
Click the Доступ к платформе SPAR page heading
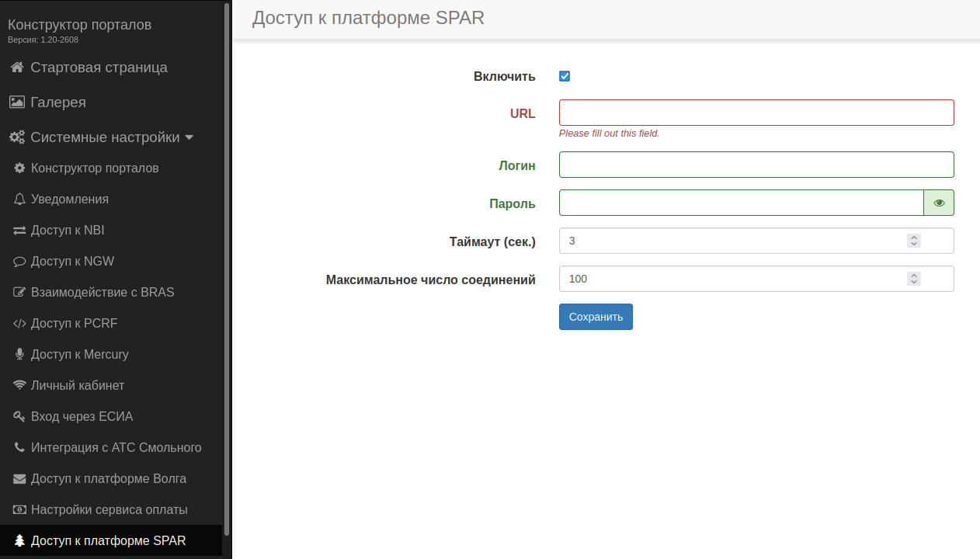coord(368,18)
